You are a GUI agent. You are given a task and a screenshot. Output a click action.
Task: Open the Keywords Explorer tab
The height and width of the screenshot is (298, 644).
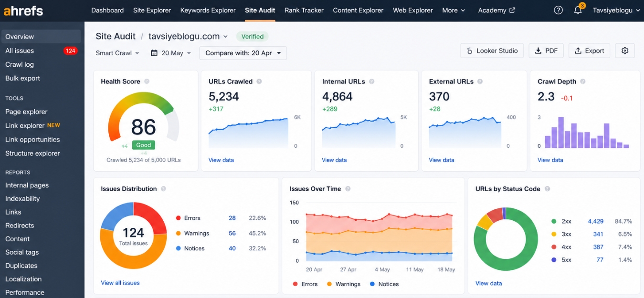[208, 10]
